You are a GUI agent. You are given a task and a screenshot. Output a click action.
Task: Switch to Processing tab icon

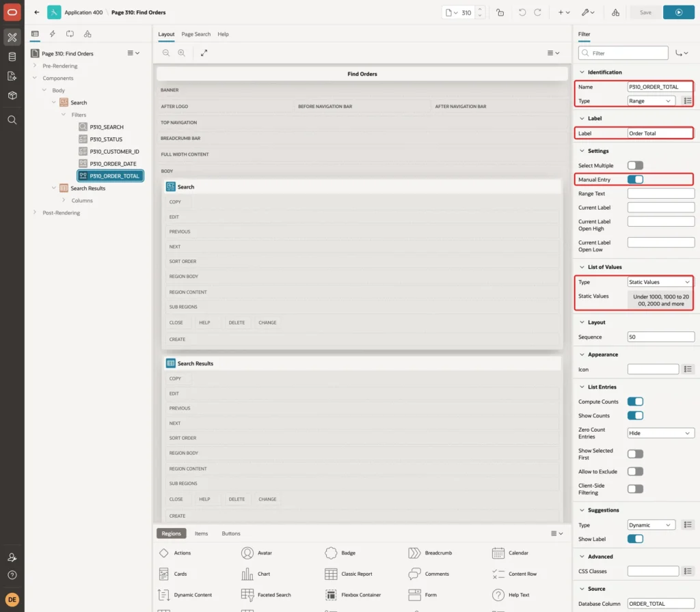[x=70, y=34]
